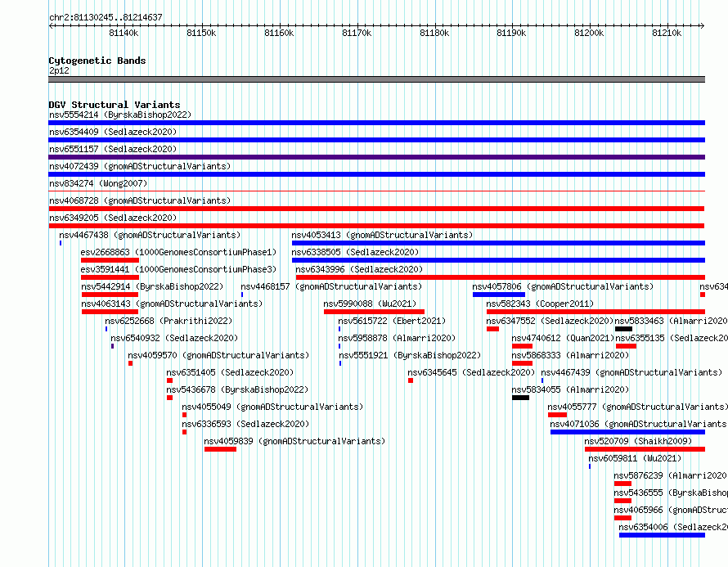This screenshot has width=728, height=567.
Task: Open variant nsv520709 (Shaikh2009) label
Action: (638, 441)
